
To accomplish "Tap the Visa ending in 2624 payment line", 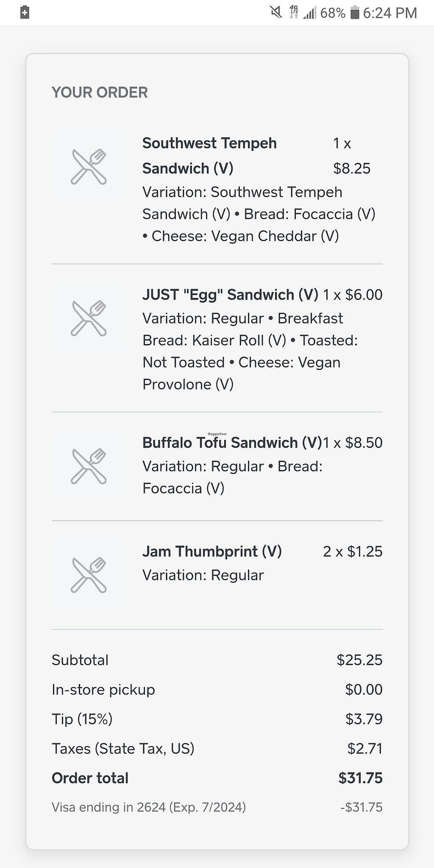I will pyautogui.click(x=149, y=807).
